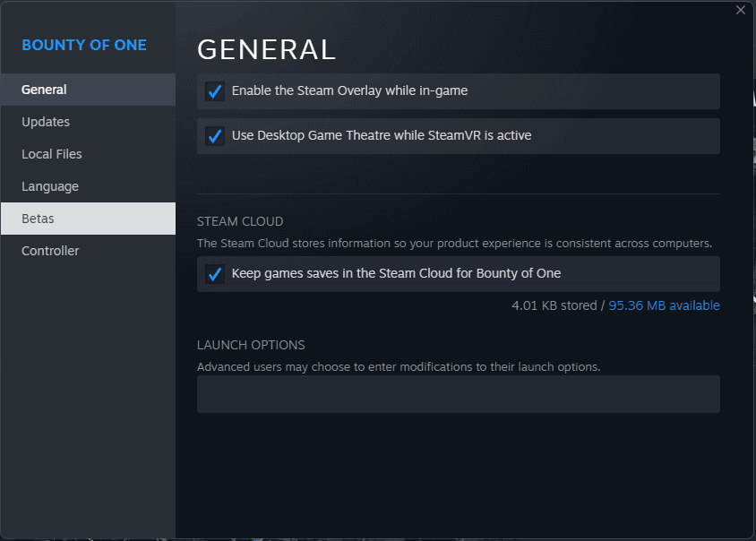Image resolution: width=756 pixels, height=541 pixels.
Task: Toggle Enable the Steam Overlay checkbox
Action: [215, 91]
